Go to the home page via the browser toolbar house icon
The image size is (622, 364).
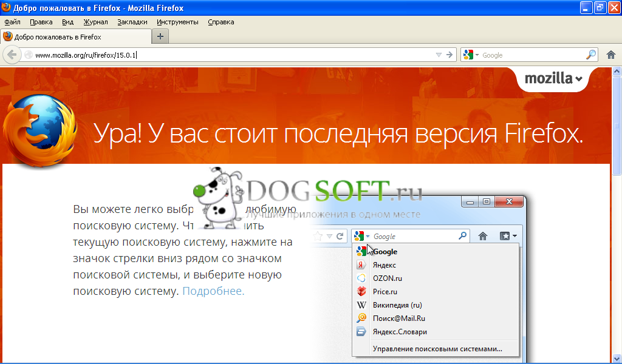point(611,55)
